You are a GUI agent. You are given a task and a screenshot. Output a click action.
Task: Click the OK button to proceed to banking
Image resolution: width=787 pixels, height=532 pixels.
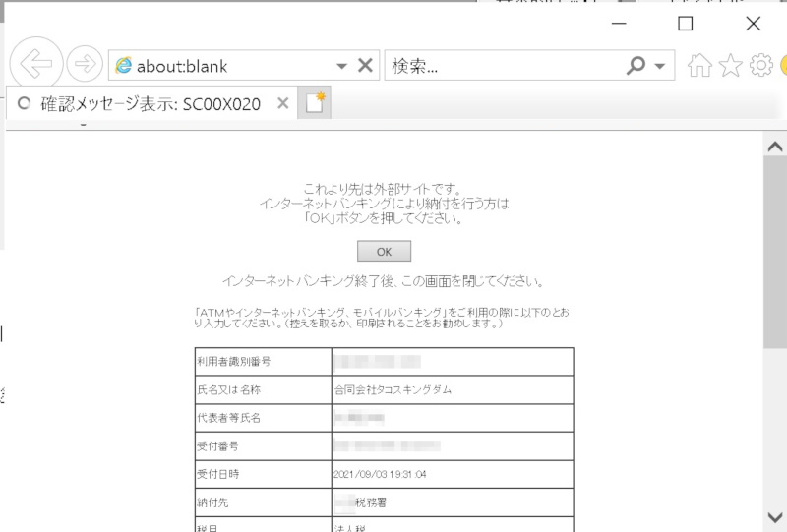click(x=384, y=251)
